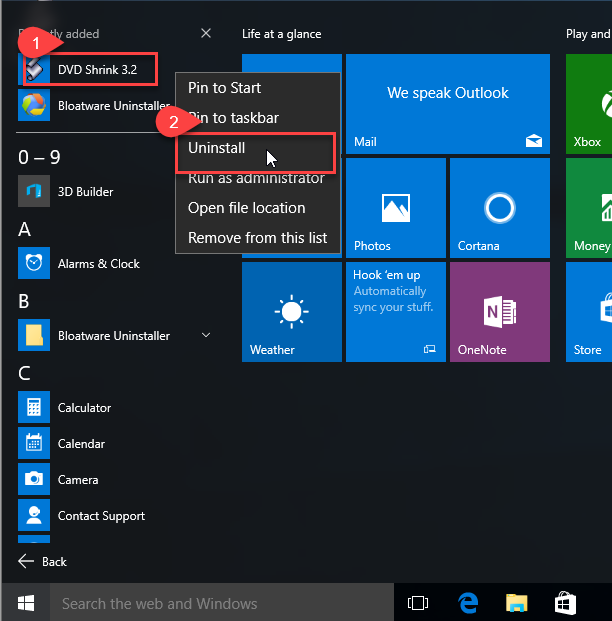Click the Play and group heading
The width and height of the screenshot is (612, 621).
tap(588, 34)
